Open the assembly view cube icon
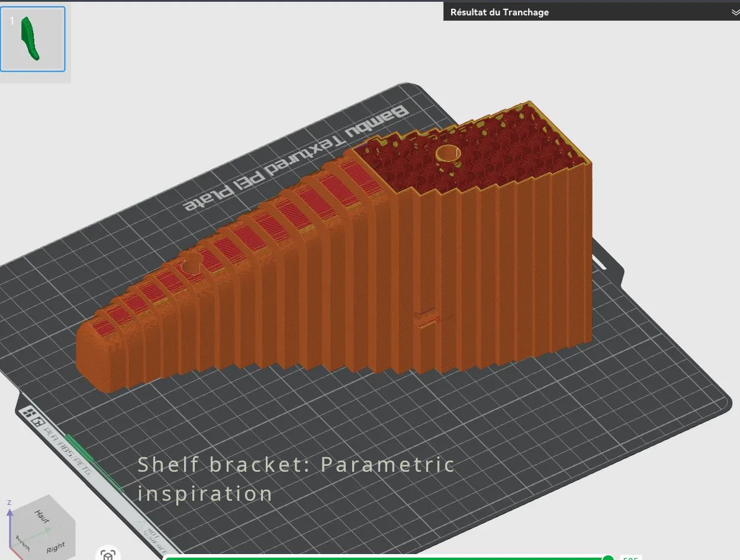The image size is (740, 560). [108, 555]
